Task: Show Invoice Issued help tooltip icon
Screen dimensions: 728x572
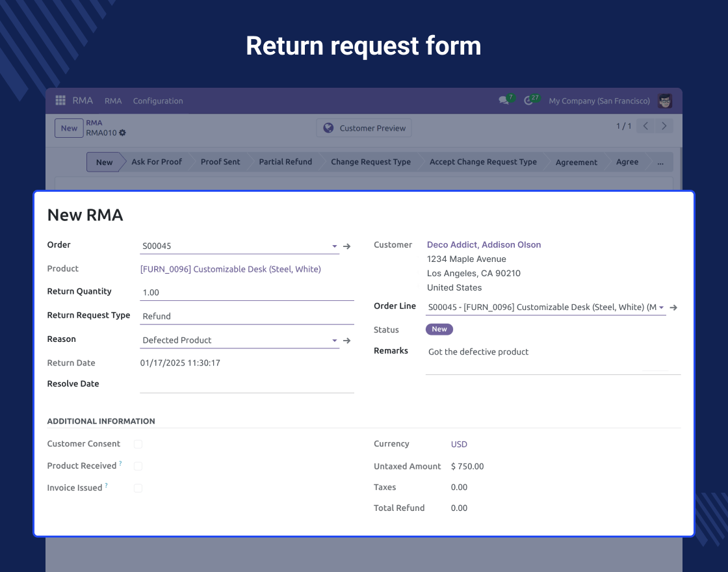Action: (x=107, y=485)
